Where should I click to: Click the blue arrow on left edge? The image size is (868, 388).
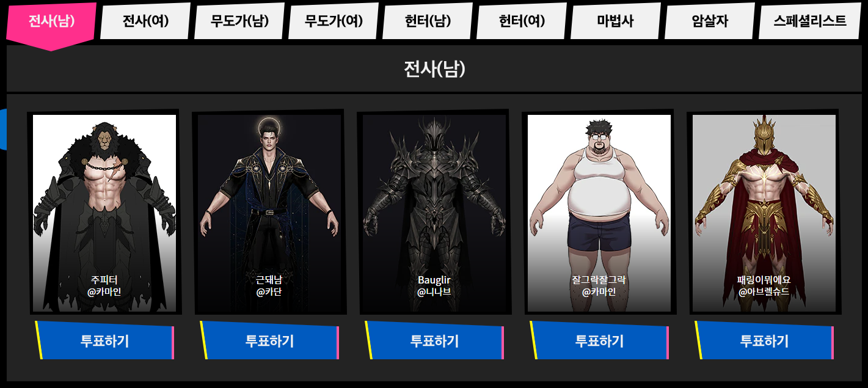(x=2, y=130)
